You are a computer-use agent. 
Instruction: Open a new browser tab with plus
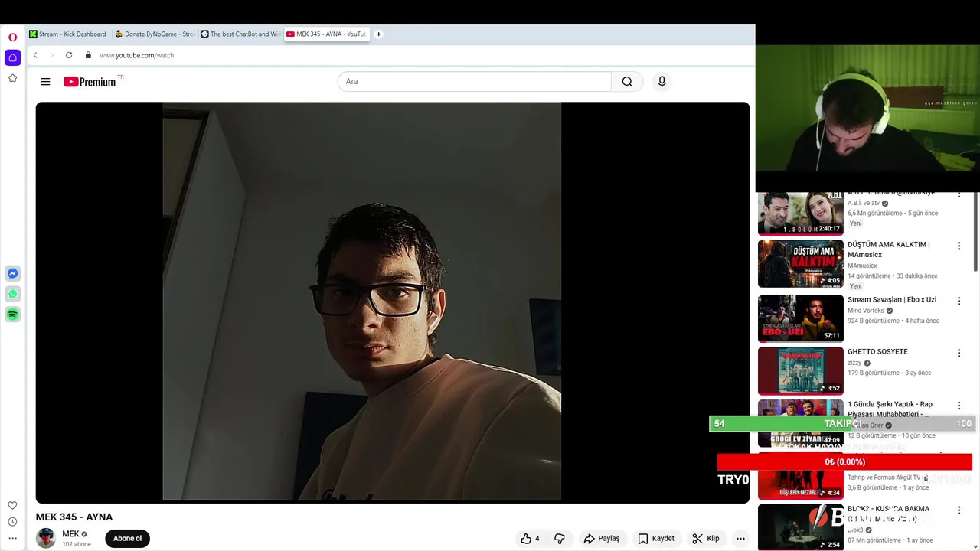(378, 34)
